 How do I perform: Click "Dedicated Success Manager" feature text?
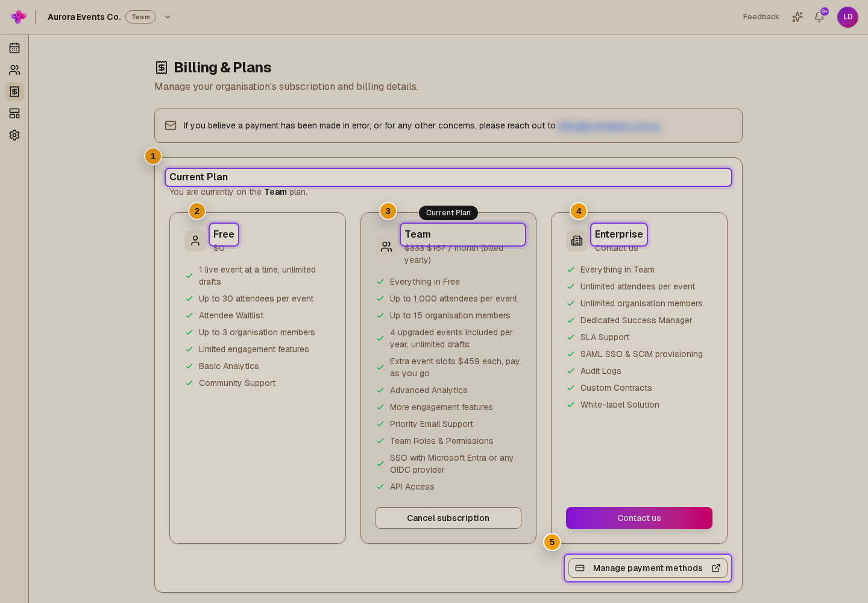point(637,320)
